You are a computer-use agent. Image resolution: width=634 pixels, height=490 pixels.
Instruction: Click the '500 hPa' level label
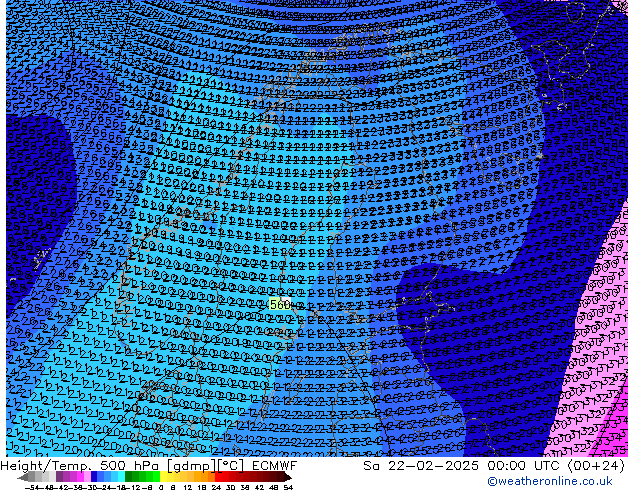point(131,466)
